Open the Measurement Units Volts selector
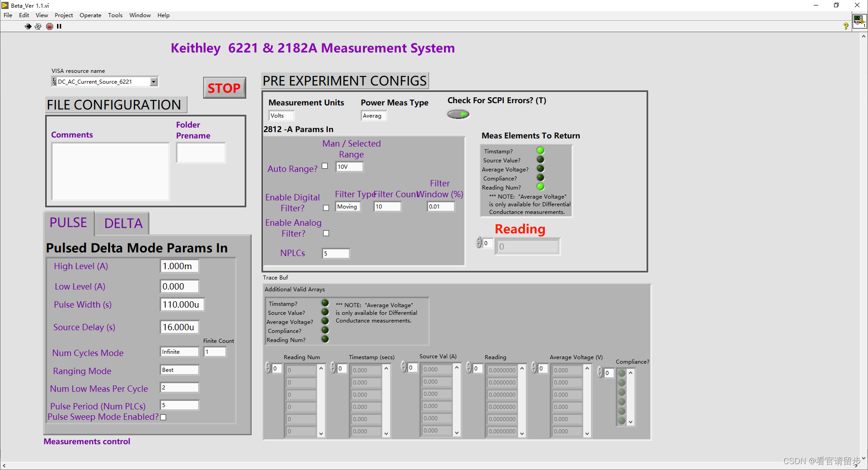 coord(281,116)
